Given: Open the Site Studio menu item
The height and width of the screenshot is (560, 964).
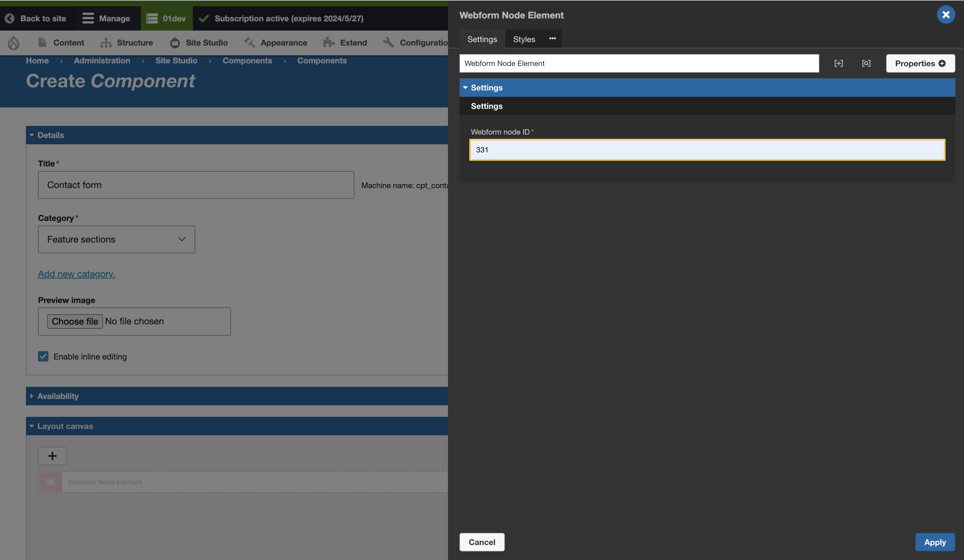Looking at the screenshot, I should (x=199, y=42).
